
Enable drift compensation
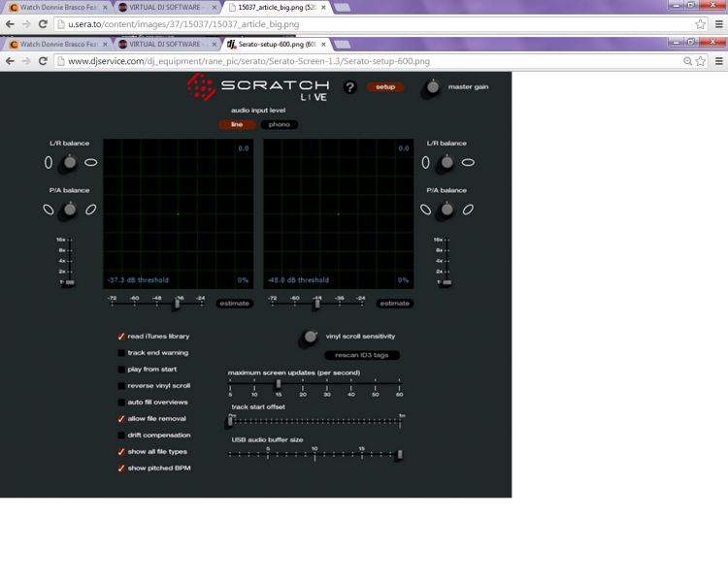pyautogui.click(x=121, y=436)
